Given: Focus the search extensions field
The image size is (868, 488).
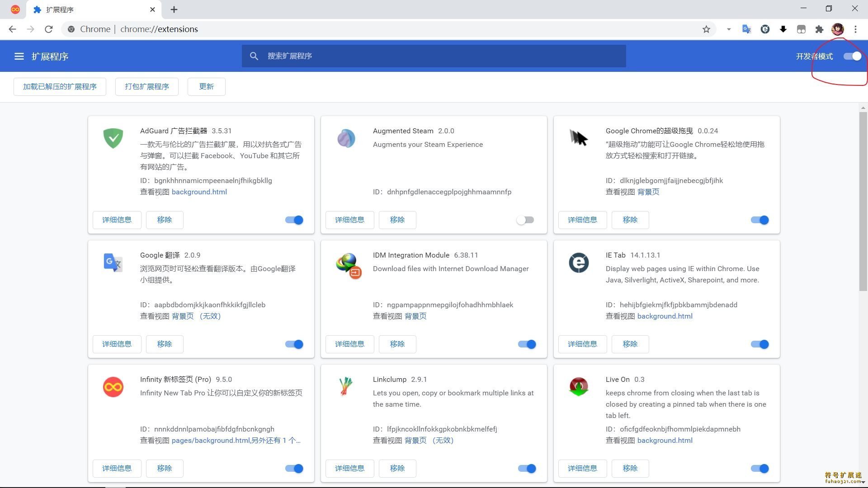Looking at the screenshot, I should pyautogui.click(x=434, y=56).
